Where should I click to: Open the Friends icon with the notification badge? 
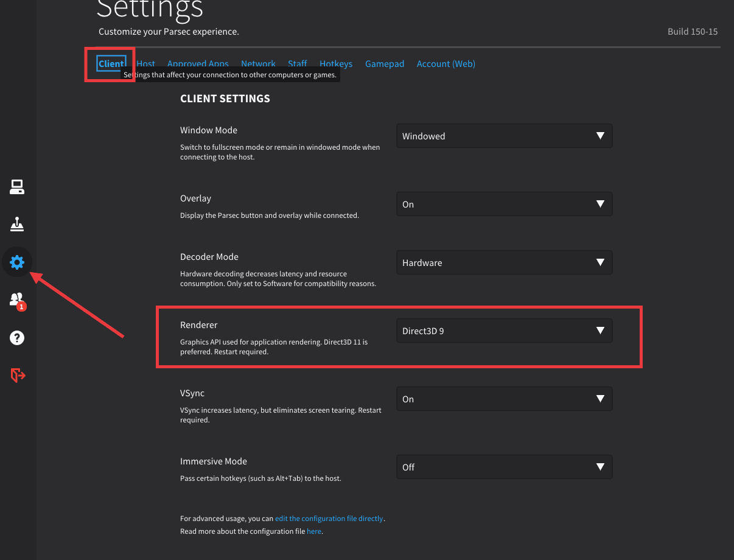[x=17, y=300]
